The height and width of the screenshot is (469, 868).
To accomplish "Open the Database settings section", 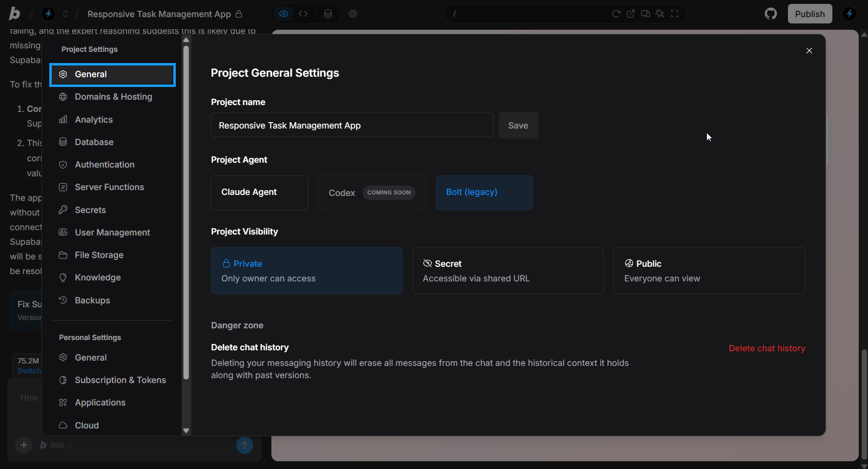I will (x=112, y=142).
